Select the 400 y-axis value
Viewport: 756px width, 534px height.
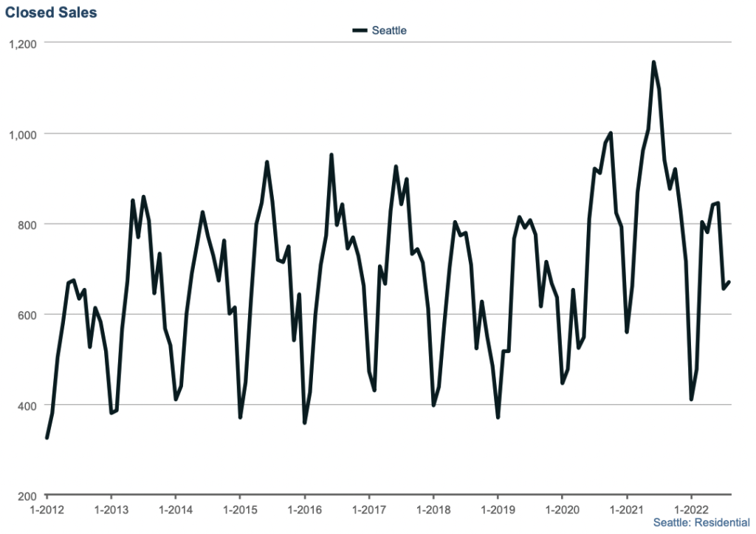point(27,405)
